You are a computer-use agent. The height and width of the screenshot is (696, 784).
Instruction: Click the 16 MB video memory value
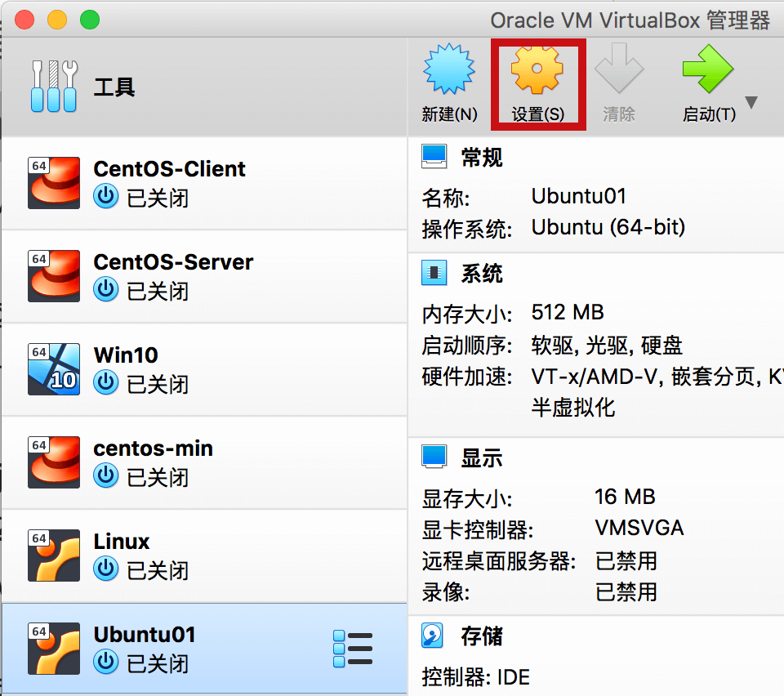[x=625, y=497]
